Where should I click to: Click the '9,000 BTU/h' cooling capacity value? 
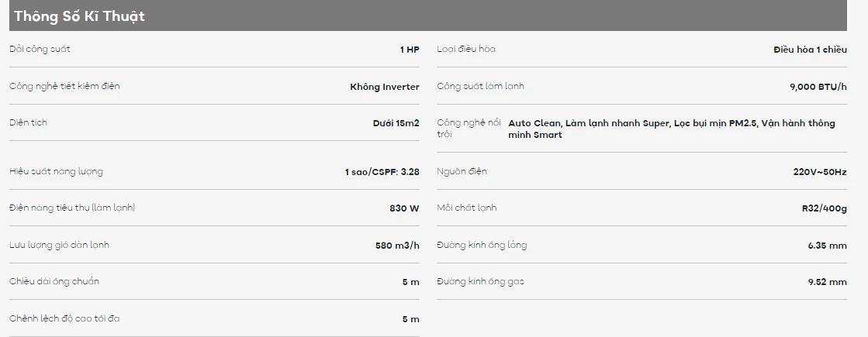[x=818, y=87]
